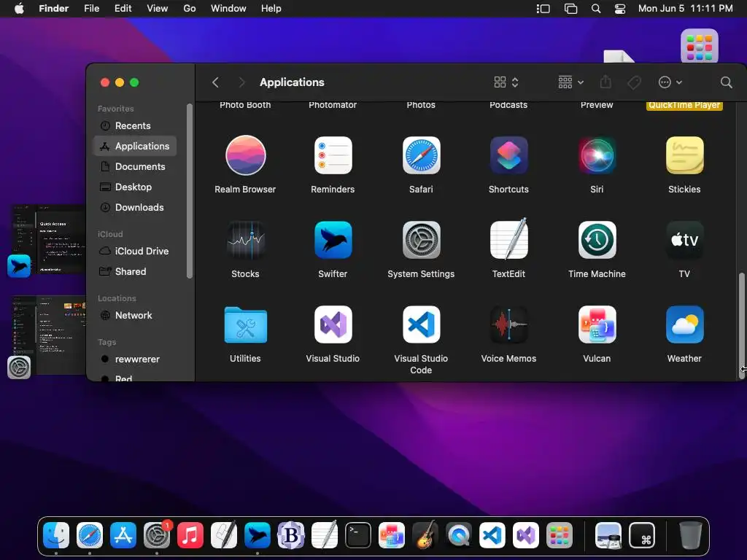
Task: Open the Shortcuts app icon
Action: pos(508,155)
